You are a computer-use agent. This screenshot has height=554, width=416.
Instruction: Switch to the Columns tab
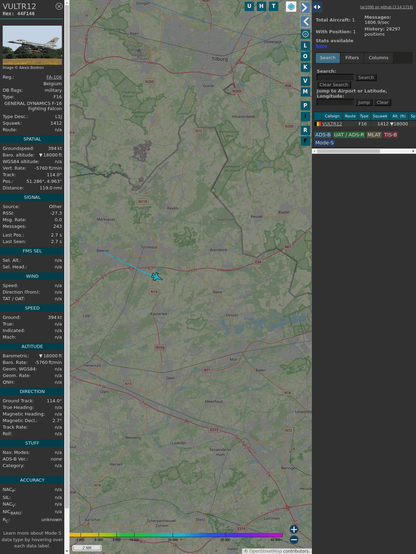(x=378, y=58)
